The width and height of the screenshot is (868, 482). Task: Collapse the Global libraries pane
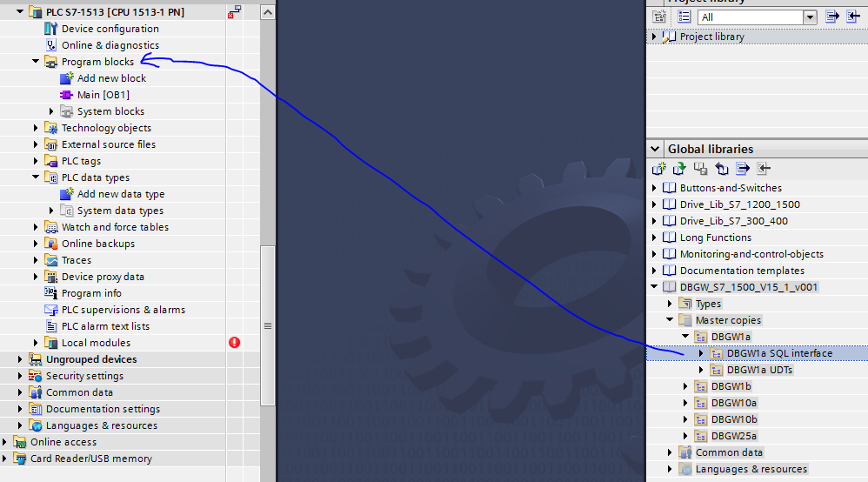pos(655,149)
